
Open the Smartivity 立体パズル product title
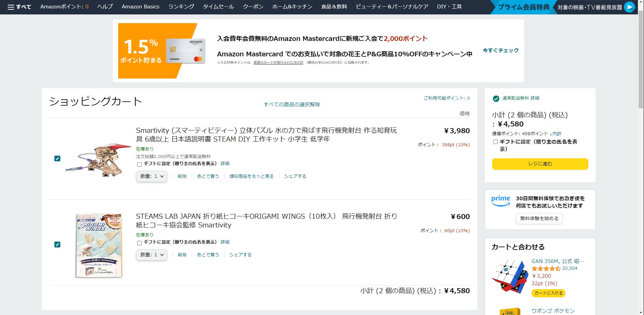pos(266,135)
